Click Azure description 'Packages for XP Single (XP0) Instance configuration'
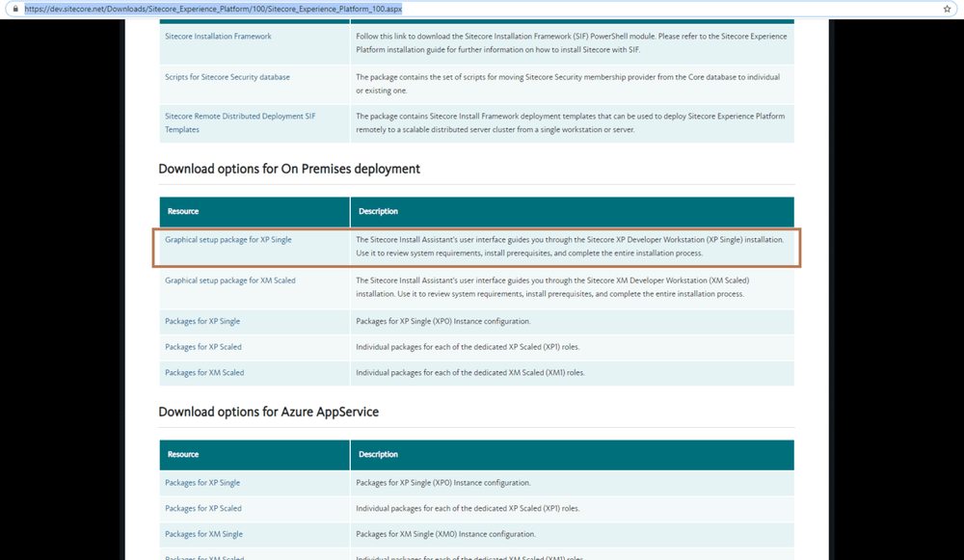 pos(442,483)
